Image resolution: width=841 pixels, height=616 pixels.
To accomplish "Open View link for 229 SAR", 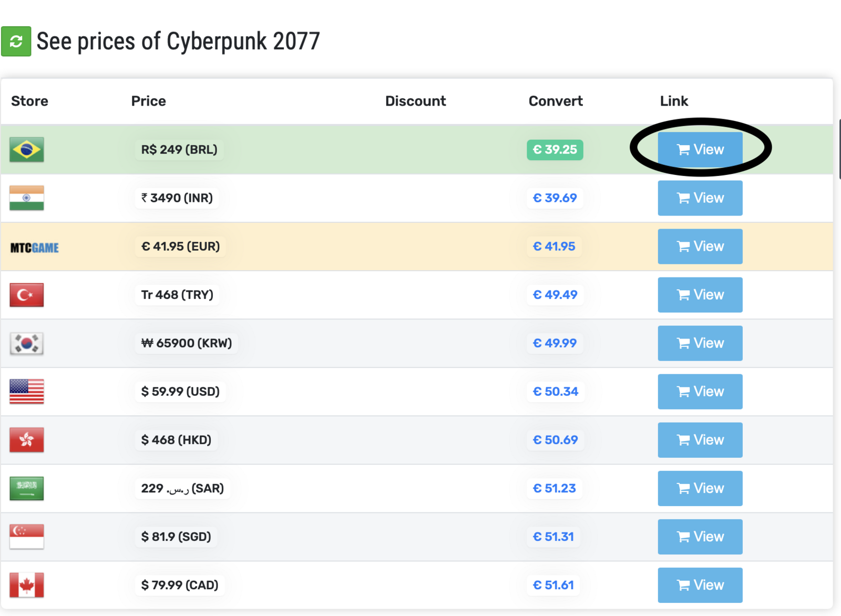I will [700, 488].
